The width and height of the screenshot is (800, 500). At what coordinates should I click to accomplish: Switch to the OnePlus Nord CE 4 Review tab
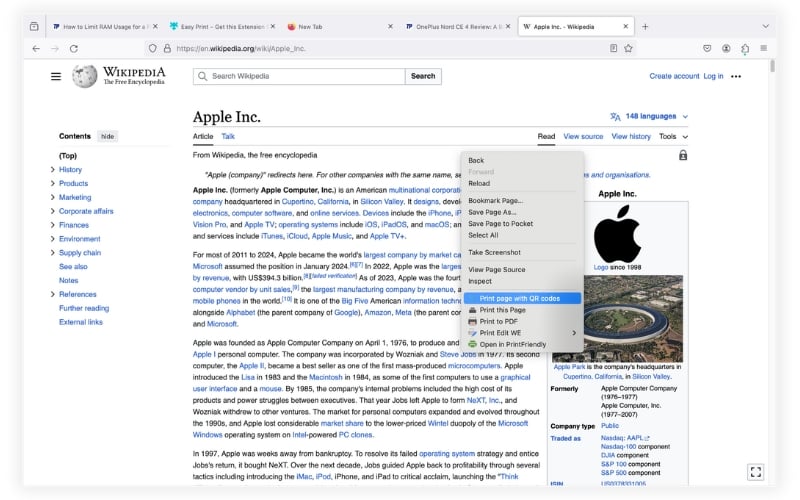click(457, 27)
